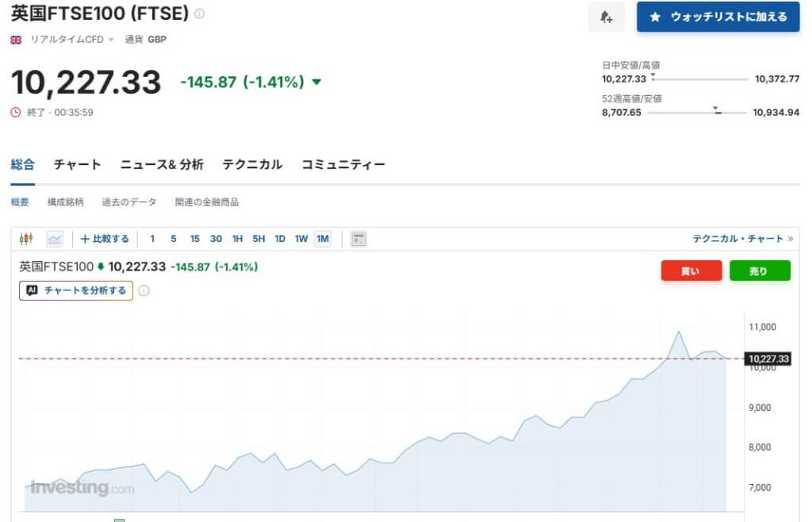The width and height of the screenshot is (812, 522).
Task: Switch to the 総合 tab
Action: pos(23,165)
